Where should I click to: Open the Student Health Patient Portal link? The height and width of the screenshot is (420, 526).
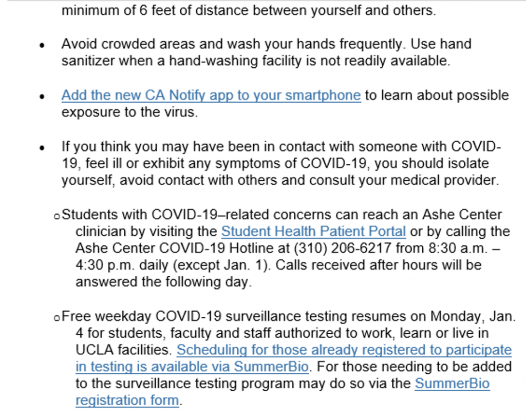tap(313, 232)
